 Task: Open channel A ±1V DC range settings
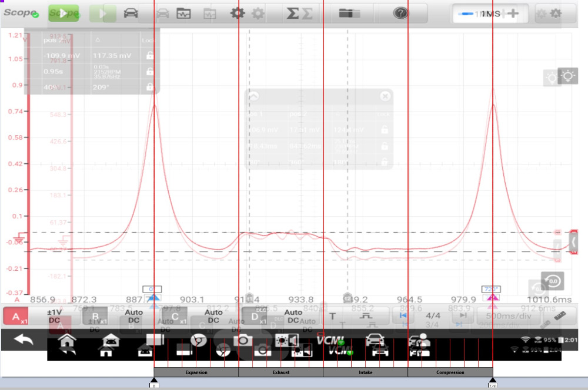click(x=54, y=316)
